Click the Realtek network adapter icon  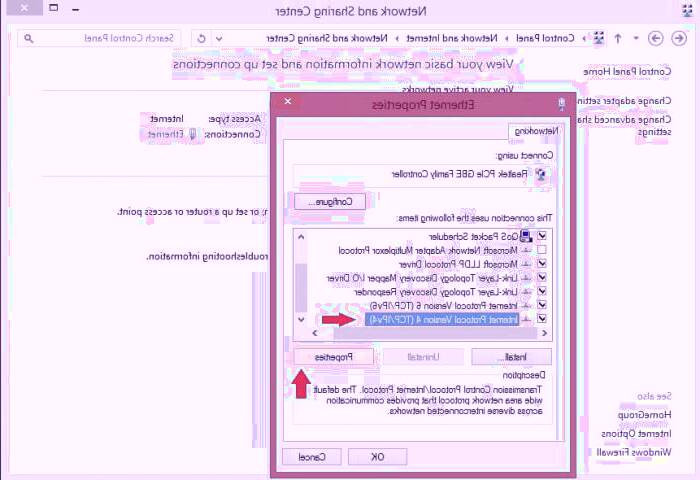pos(542,173)
